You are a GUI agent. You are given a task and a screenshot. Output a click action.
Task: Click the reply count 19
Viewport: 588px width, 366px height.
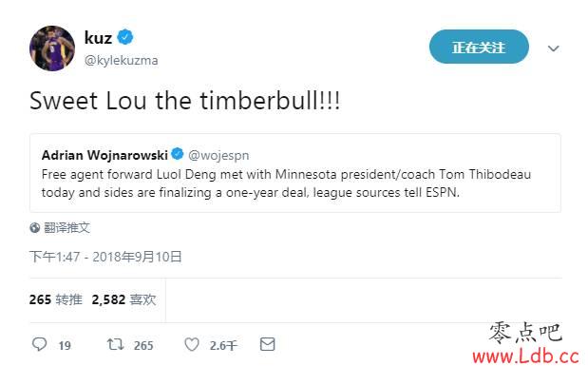pos(65,345)
